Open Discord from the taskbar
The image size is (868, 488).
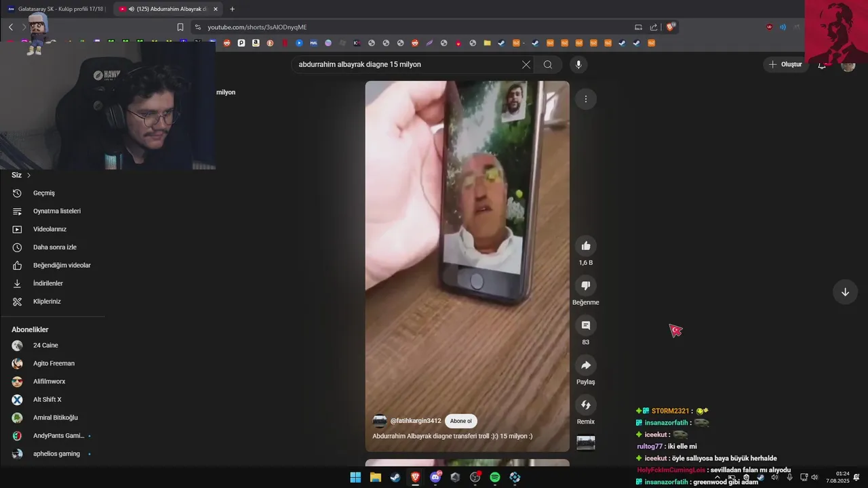click(x=435, y=477)
